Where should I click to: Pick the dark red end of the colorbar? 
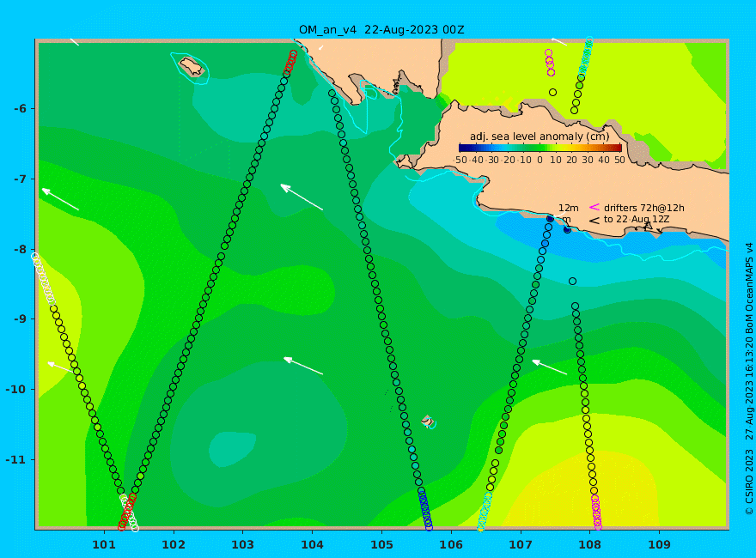click(x=617, y=149)
